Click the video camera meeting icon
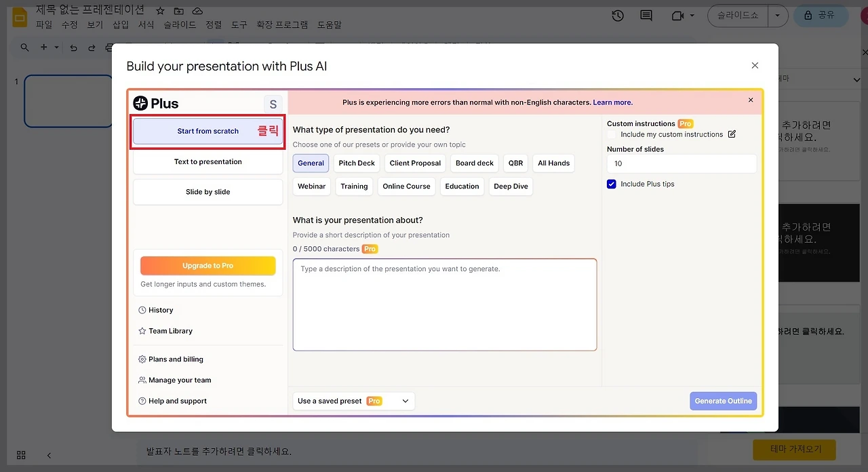This screenshot has height=472, width=868. click(677, 15)
